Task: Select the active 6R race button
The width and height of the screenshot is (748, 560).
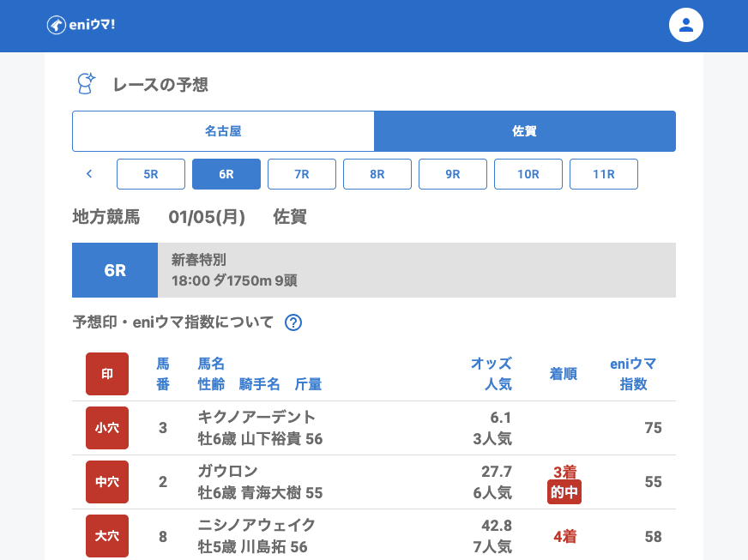Action: click(226, 174)
